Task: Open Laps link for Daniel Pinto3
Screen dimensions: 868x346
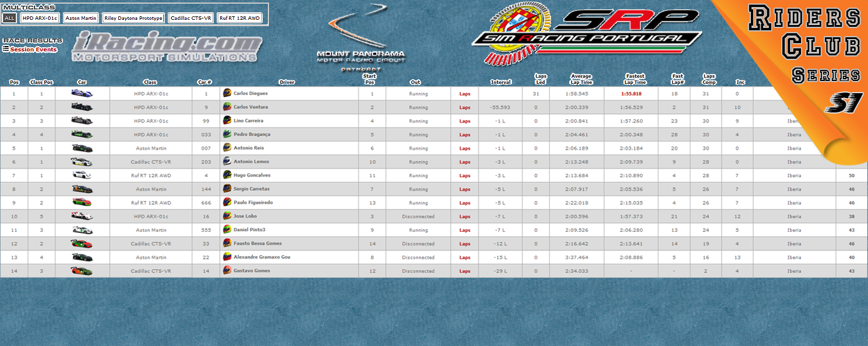Action: (464, 230)
